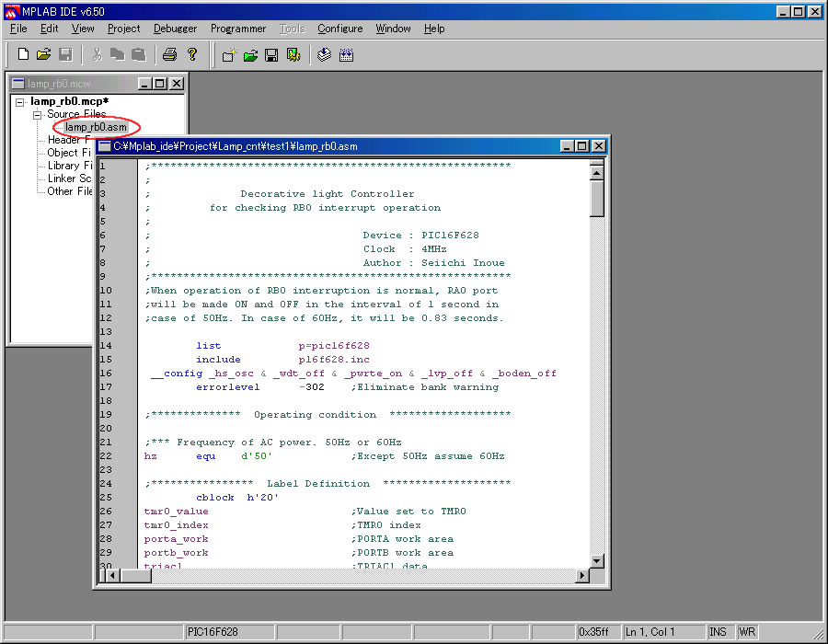828x644 pixels.
Task: Click the 'tmr0_value' label on line 26
Action: 177,512
